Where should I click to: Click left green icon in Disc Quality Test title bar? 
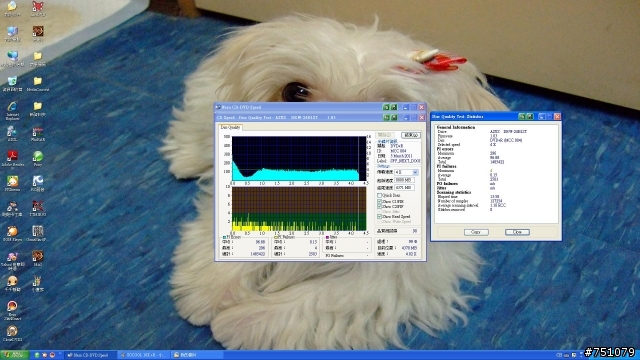(x=386, y=118)
